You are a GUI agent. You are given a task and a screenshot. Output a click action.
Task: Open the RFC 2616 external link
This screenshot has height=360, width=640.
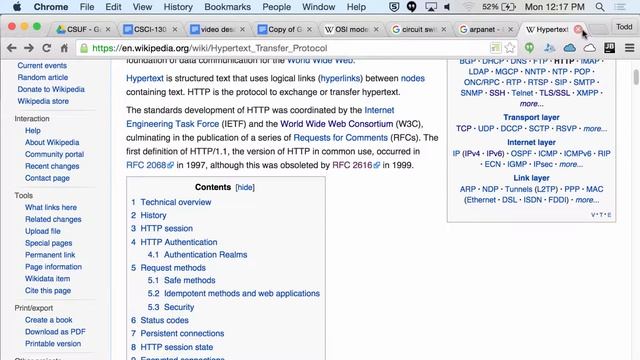356,165
